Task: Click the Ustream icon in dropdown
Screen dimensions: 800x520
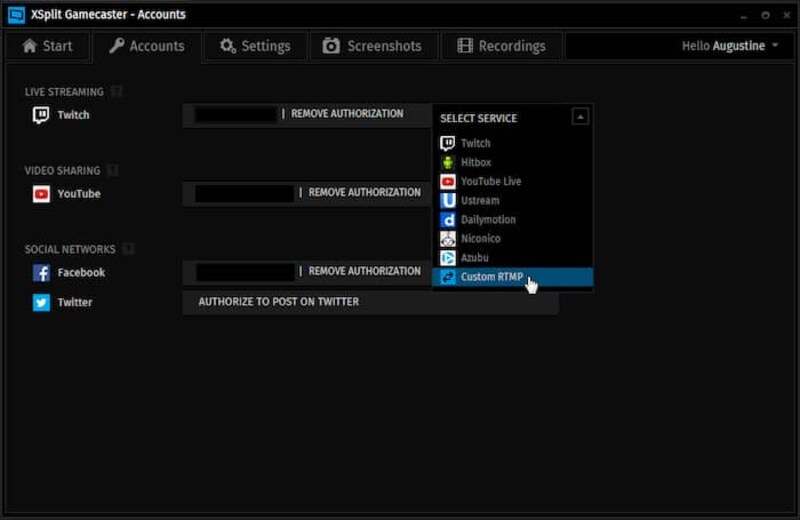Action: pos(447,201)
